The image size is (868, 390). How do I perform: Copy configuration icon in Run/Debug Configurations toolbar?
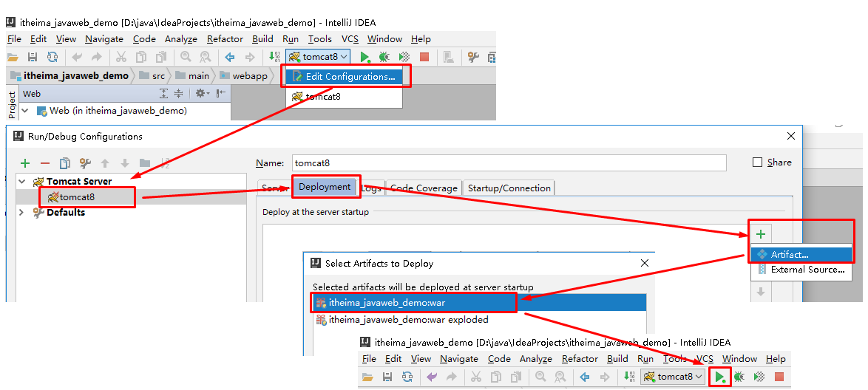pyautogui.click(x=65, y=163)
